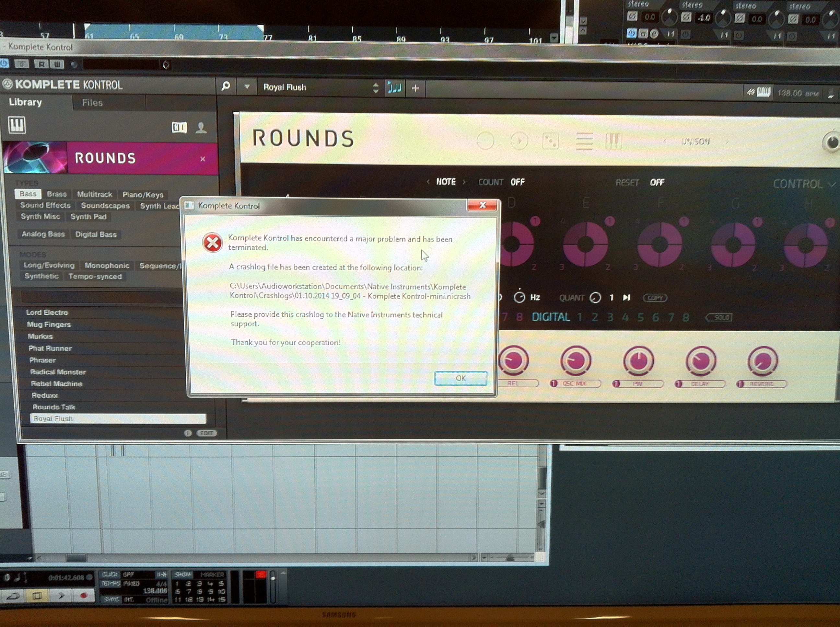Screen dimensions: 840x627
Task: Switch to the Library tab
Action: [26, 102]
